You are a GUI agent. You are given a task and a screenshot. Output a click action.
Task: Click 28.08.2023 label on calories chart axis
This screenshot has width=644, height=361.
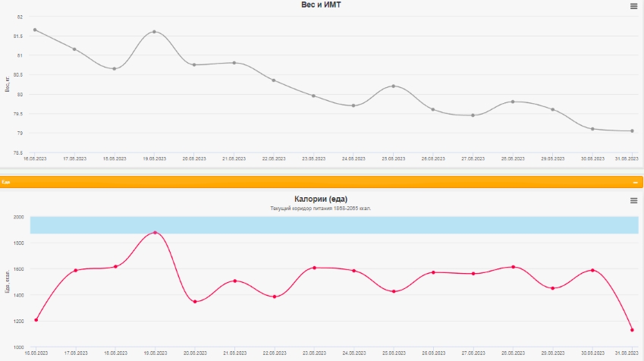click(514, 353)
